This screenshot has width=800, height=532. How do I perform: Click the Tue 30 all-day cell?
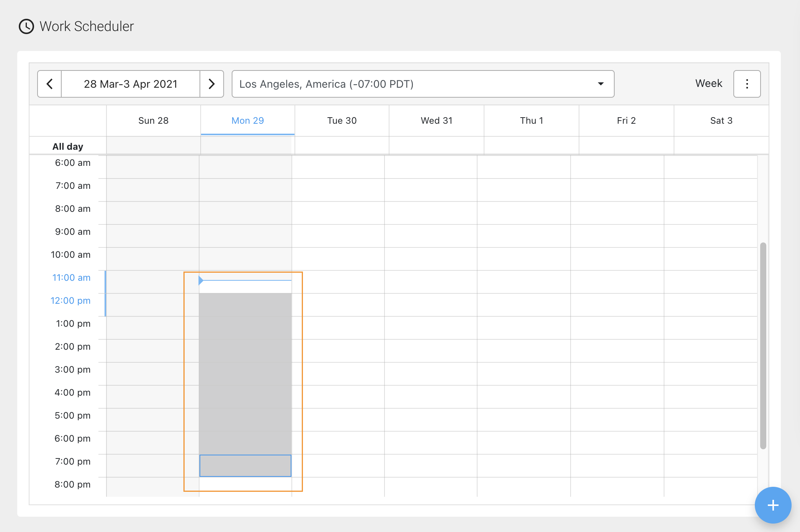pos(342,146)
